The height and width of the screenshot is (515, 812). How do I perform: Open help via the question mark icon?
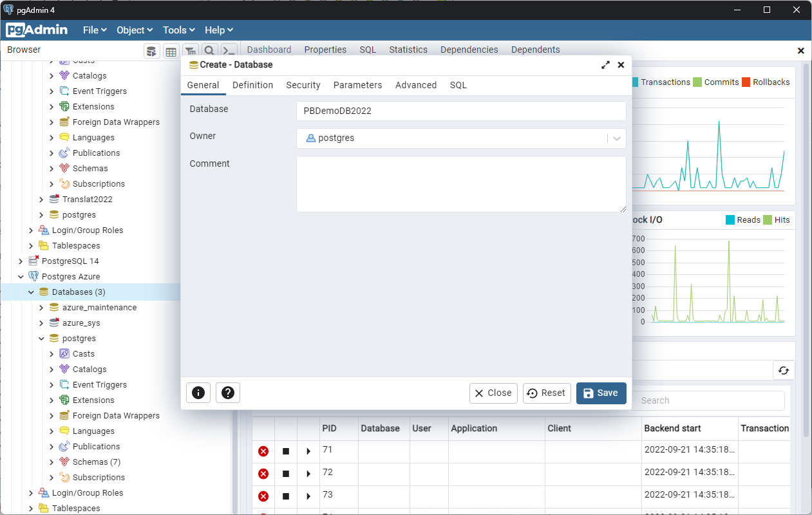click(x=227, y=393)
